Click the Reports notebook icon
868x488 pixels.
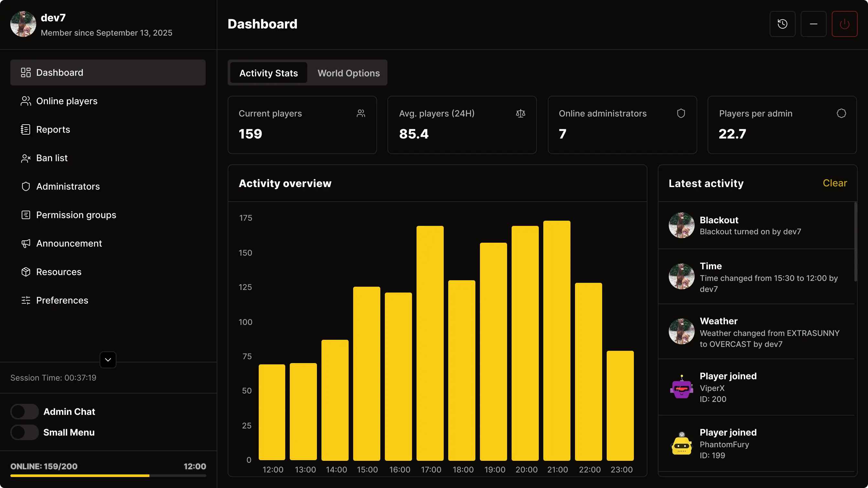[26, 129]
